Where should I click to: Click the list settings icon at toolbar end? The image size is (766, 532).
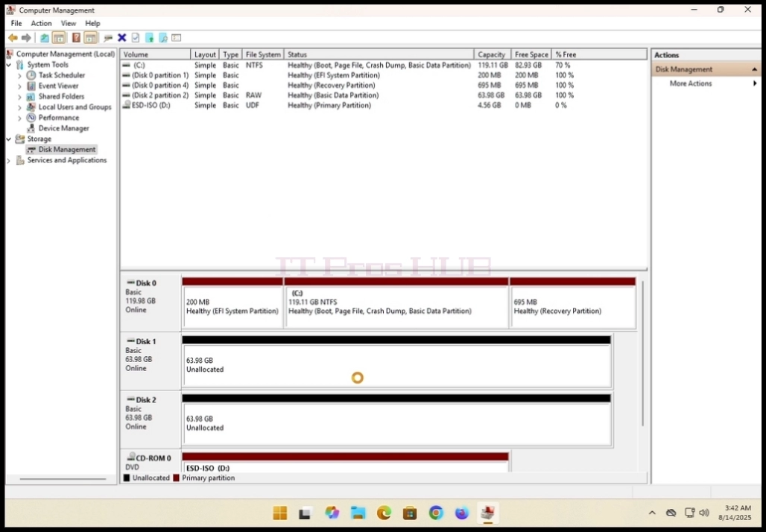177,37
